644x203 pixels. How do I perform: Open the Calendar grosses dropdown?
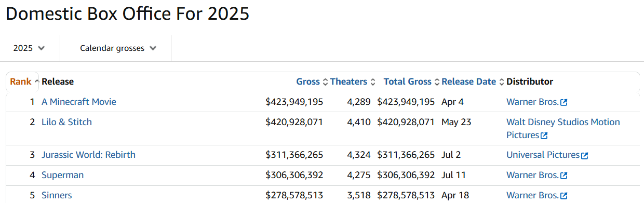118,48
